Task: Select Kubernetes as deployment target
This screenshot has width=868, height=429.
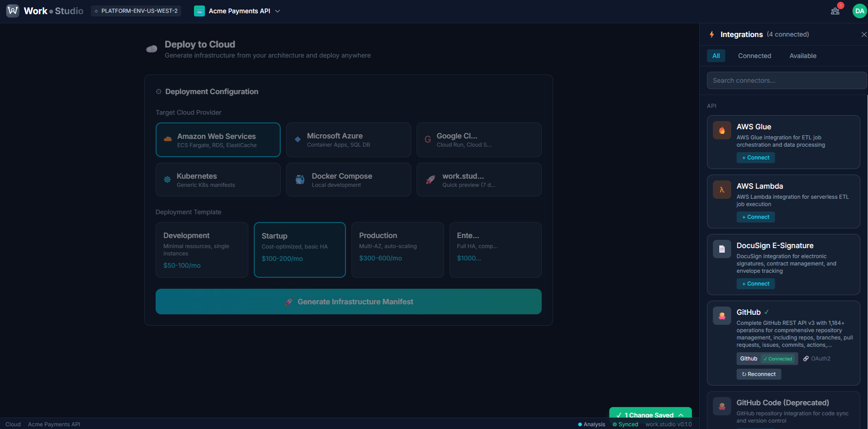Action: 218,180
